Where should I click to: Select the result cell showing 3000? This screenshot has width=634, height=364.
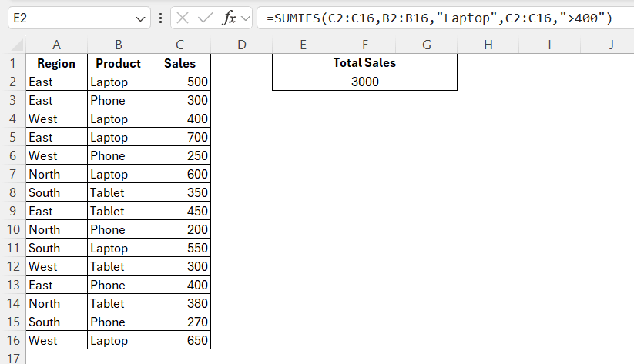[x=364, y=82]
